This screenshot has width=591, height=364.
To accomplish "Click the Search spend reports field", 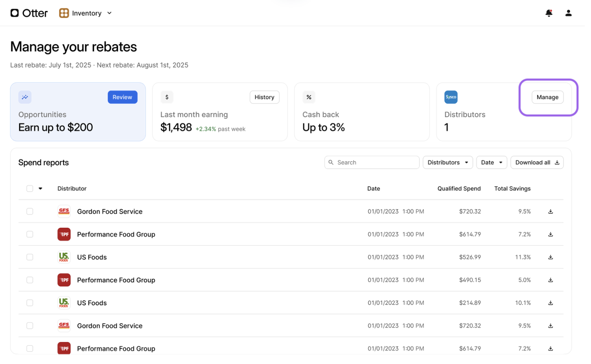I will (x=371, y=162).
